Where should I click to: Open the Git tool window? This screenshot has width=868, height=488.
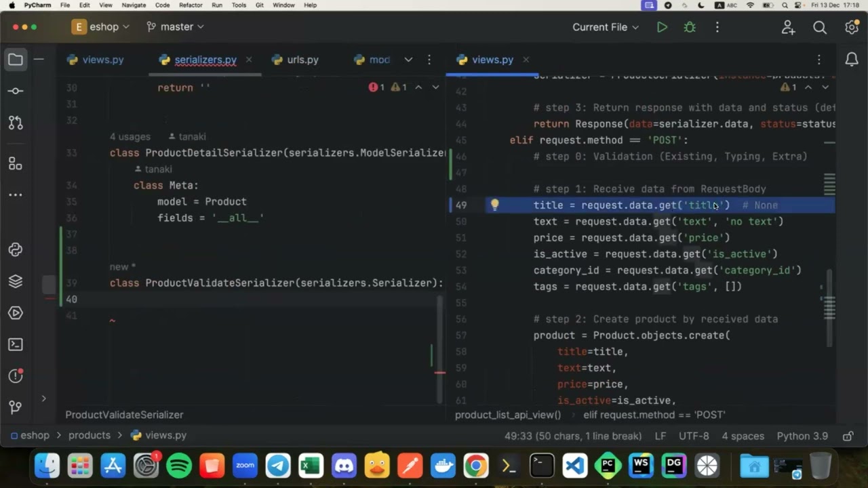point(15,407)
